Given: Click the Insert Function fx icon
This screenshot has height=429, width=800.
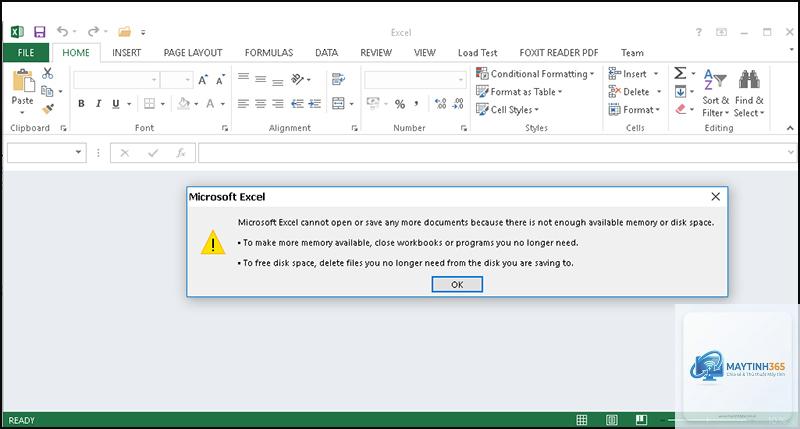Looking at the screenshot, I should 181,153.
